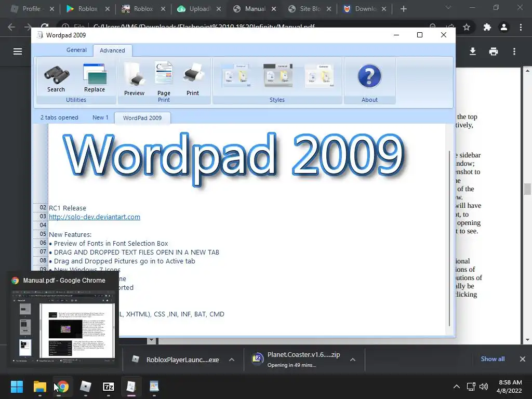Expand RobloxPlayerLauncher download options
The width and height of the screenshot is (532, 399).
[x=232, y=360]
